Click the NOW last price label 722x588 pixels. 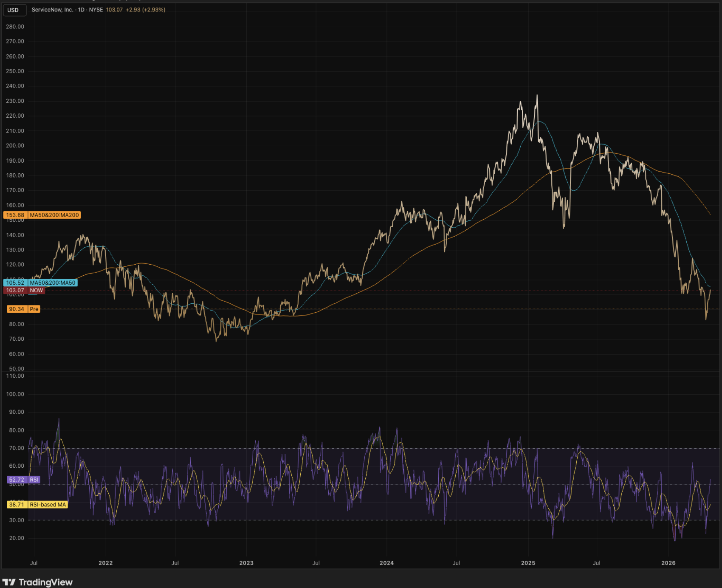coord(24,291)
